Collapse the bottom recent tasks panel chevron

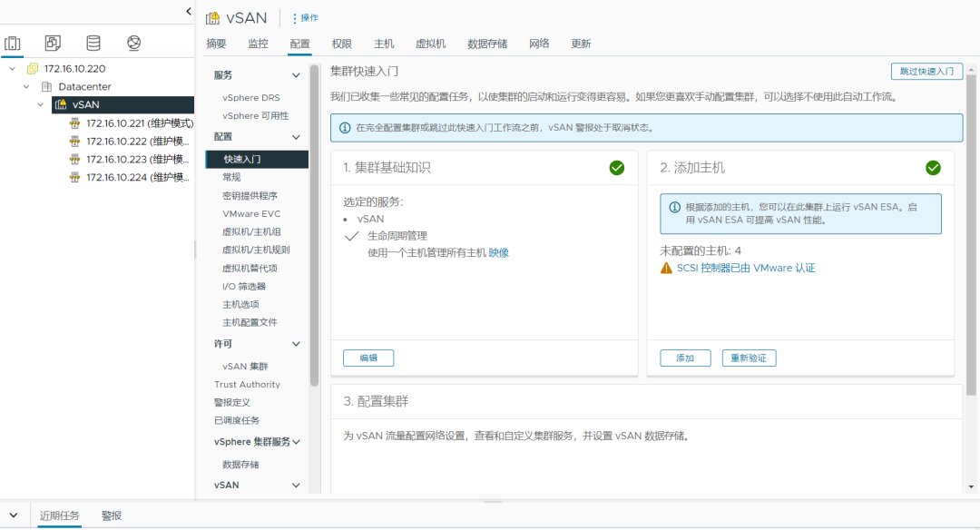coord(13,515)
